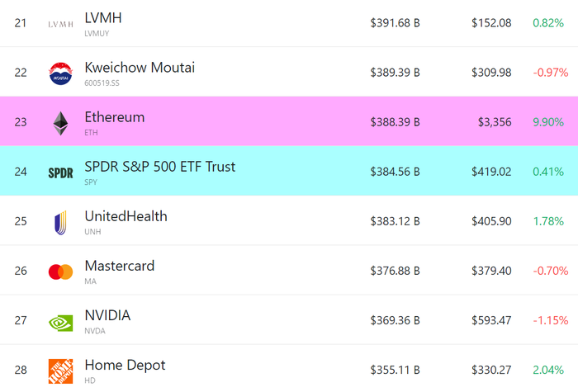The width and height of the screenshot is (578, 392).
Task: Open the UnitedHealth name link
Action: (x=126, y=216)
